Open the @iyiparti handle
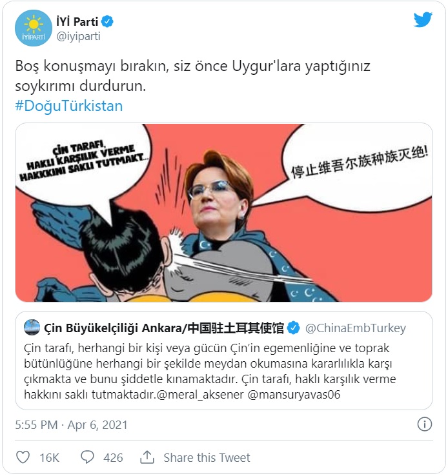The width and height of the screenshot is (448, 476). 78,36
